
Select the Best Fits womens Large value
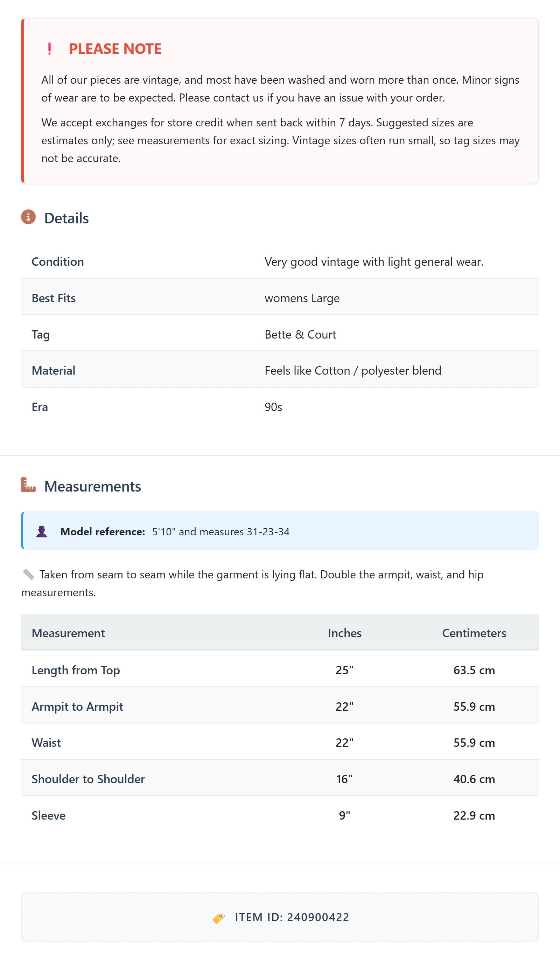(x=302, y=298)
